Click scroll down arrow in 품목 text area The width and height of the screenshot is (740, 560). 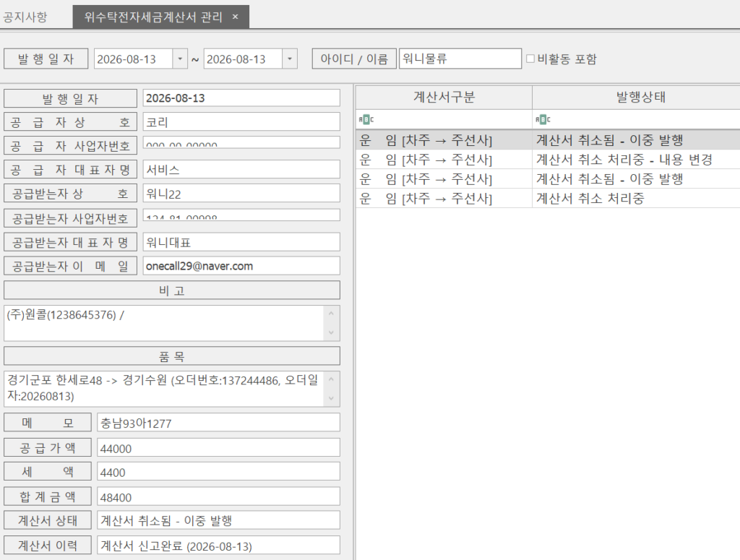click(x=331, y=399)
